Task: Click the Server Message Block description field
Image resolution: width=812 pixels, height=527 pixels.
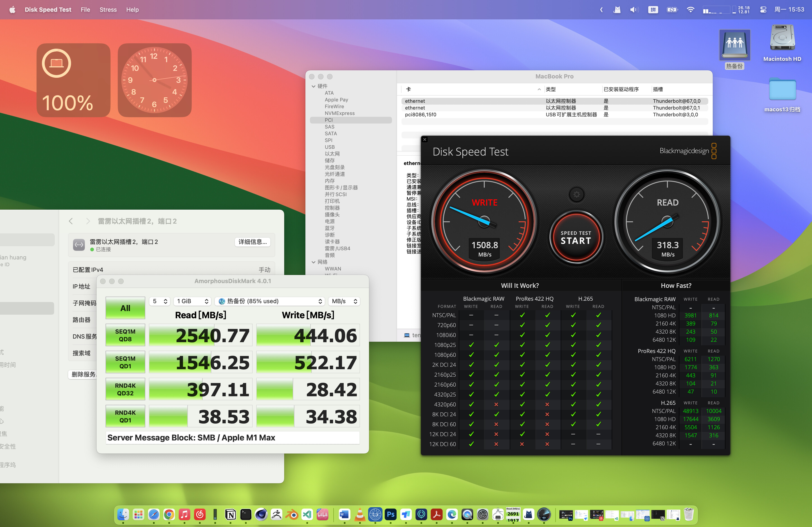Action: click(233, 438)
